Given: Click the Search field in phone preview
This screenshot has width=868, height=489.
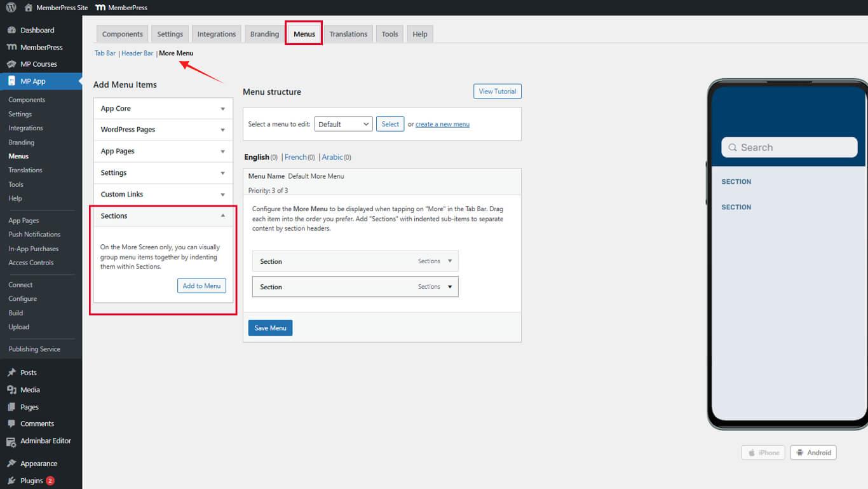Looking at the screenshot, I should pyautogui.click(x=789, y=148).
